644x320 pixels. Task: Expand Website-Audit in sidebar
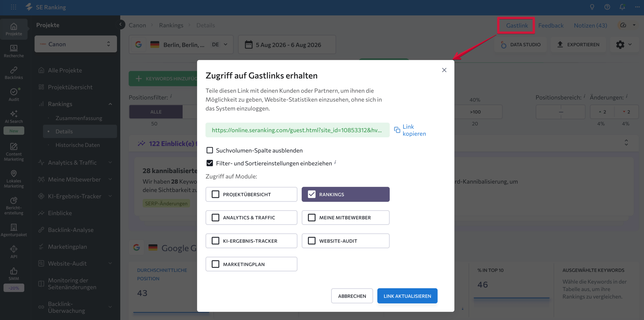110,263
